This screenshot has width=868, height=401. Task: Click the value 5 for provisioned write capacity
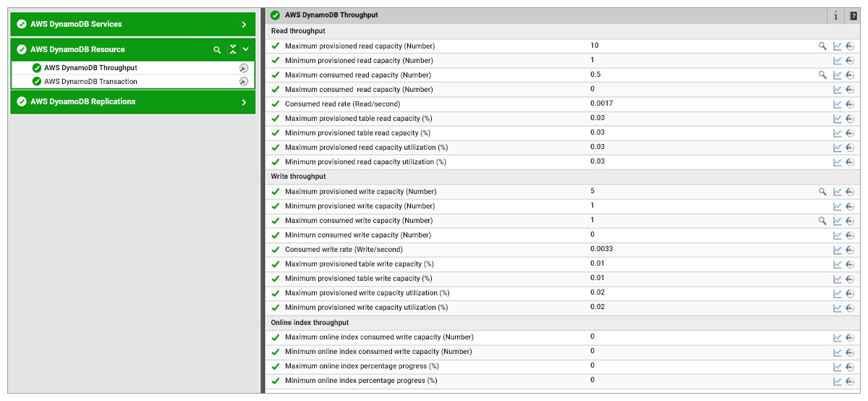pyautogui.click(x=592, y=191)
